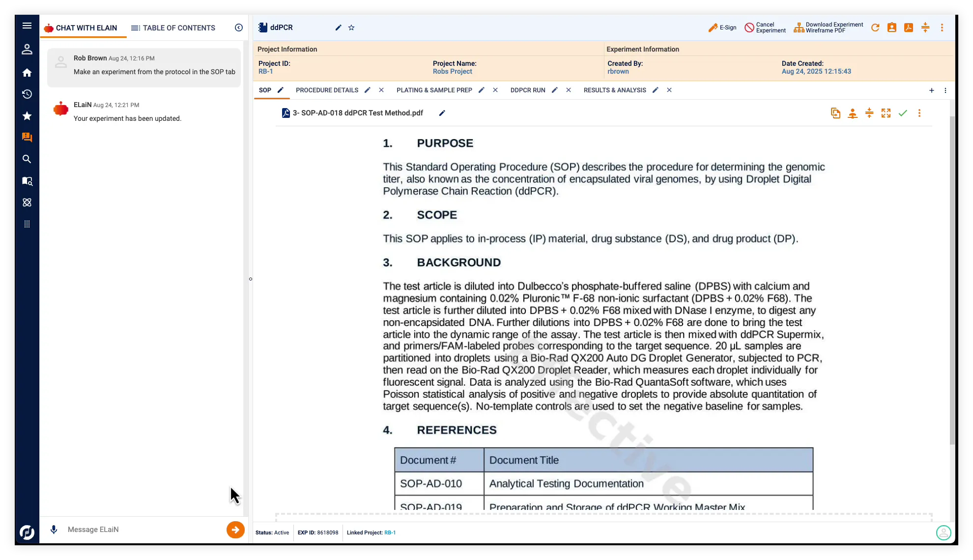Edit the ddPCR experiment title pencil
Viewport: 973px width, 560px height.
click(338, 28)
